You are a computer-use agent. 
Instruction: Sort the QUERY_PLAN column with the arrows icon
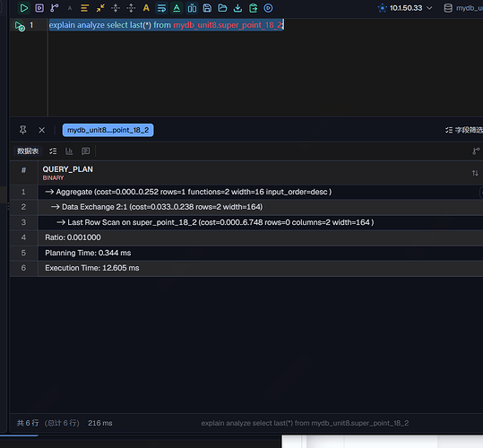[475, 173]
